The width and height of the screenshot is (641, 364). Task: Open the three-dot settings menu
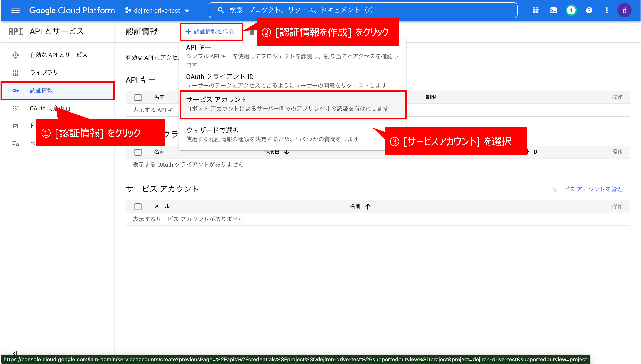coord(606,10)
